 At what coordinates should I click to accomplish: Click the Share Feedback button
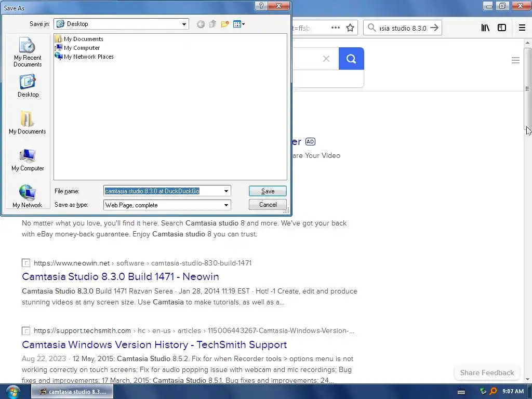pos(487,373)
